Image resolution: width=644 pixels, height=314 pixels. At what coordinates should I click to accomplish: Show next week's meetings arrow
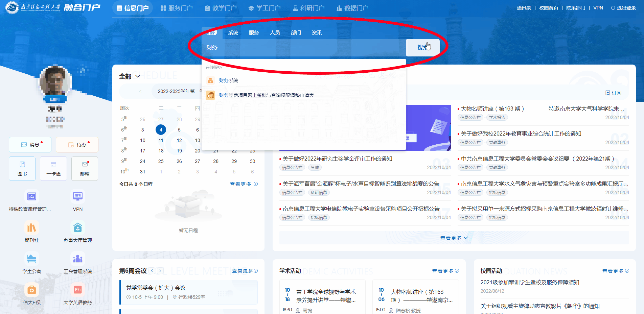[160, 271]
